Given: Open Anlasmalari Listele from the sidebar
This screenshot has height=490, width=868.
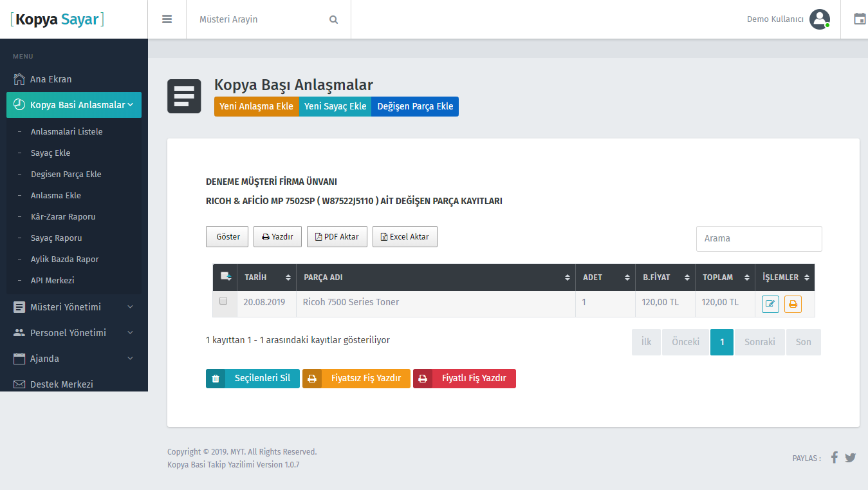Looking at the screenshot, I should coord(67,131).
